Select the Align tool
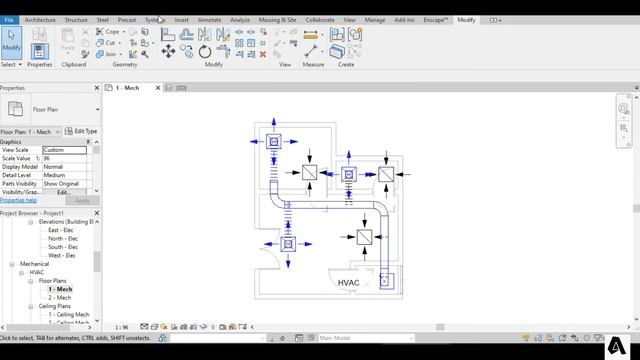640x360 pixels. [x=168, y=35]
